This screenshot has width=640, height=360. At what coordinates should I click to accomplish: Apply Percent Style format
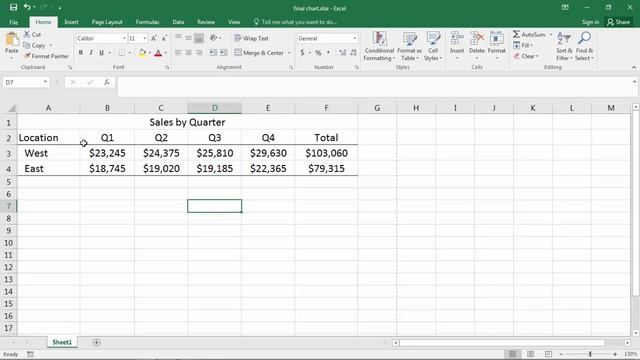318,53
